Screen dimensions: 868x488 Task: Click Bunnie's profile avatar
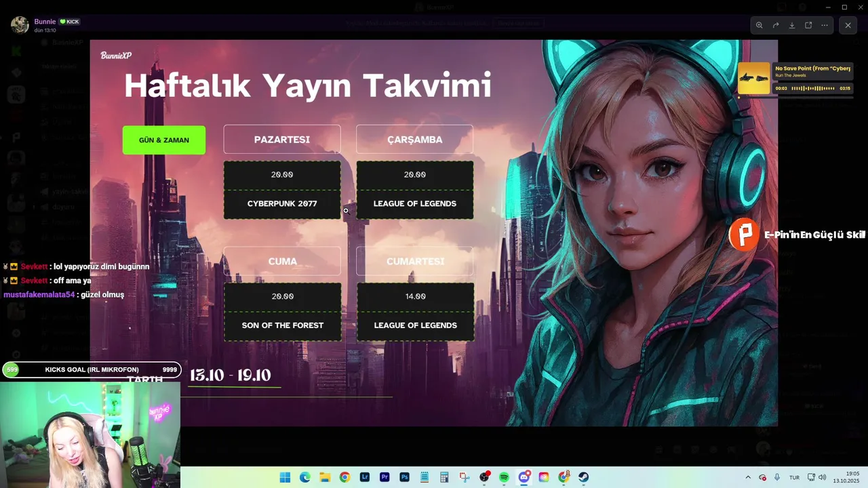click(20, 25)
